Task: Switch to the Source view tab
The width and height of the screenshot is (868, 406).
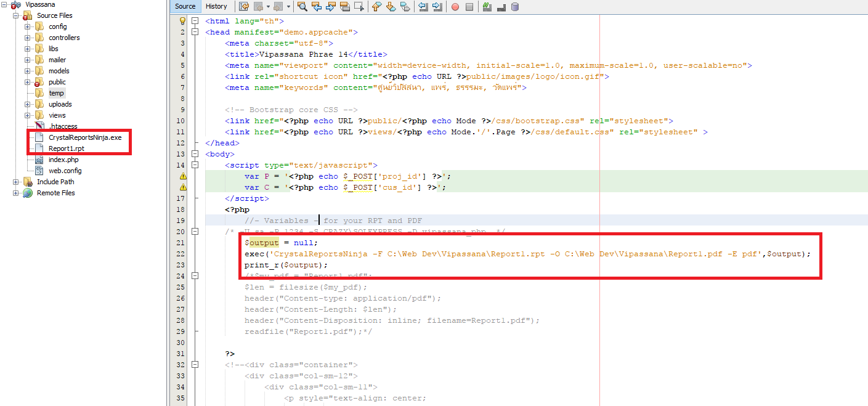Action: [x=185, y=6]
